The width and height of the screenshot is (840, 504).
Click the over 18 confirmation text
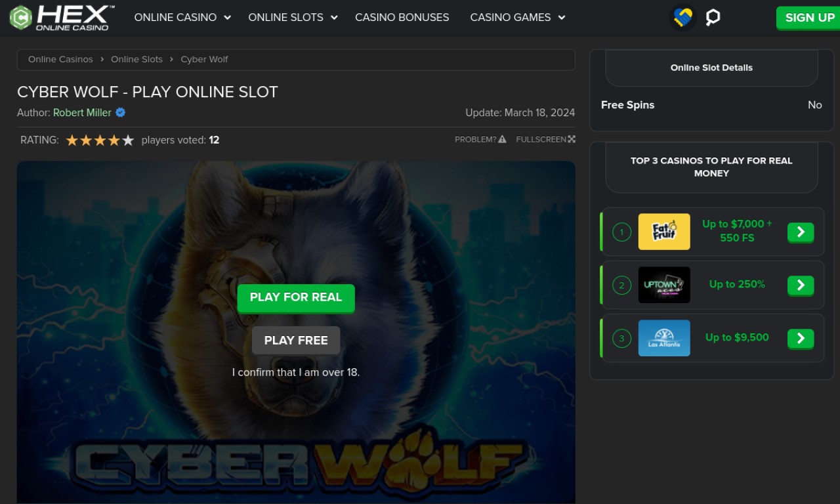click(x=296, y=372)
